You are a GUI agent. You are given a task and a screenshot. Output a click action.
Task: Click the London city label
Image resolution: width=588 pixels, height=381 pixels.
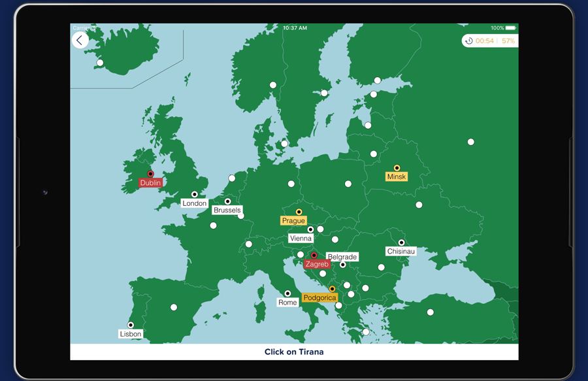pos(194,203)
